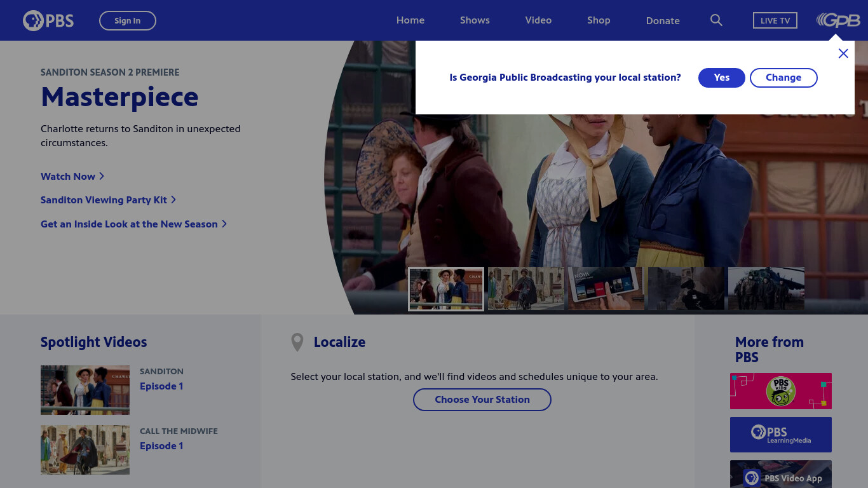Open the Donate menu item

click(663, 20)
